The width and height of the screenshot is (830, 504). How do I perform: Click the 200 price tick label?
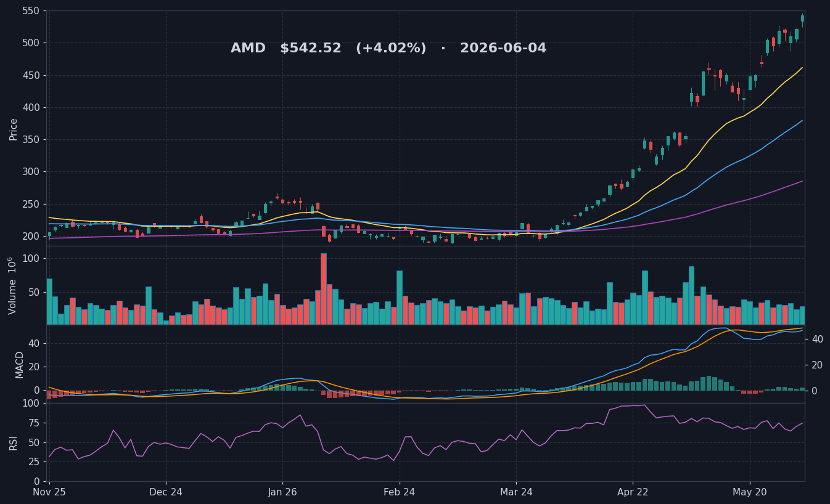(x=30, y=236)
